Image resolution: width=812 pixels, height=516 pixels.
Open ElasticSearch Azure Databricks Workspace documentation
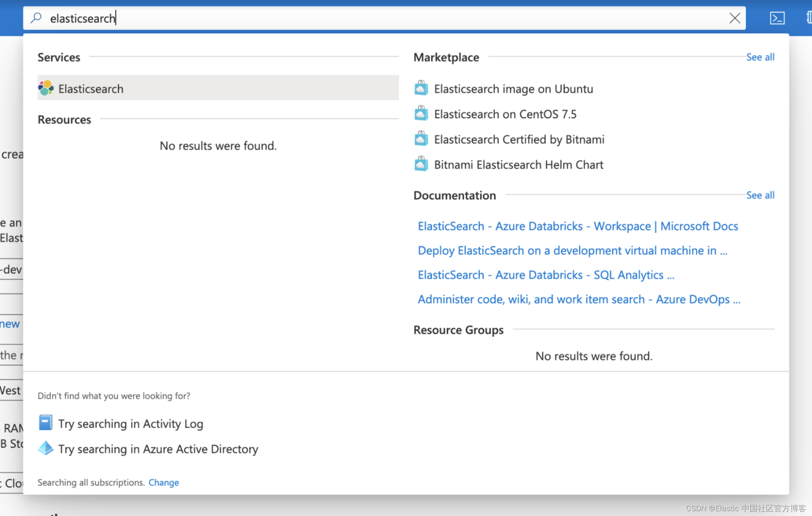(578, 226)
